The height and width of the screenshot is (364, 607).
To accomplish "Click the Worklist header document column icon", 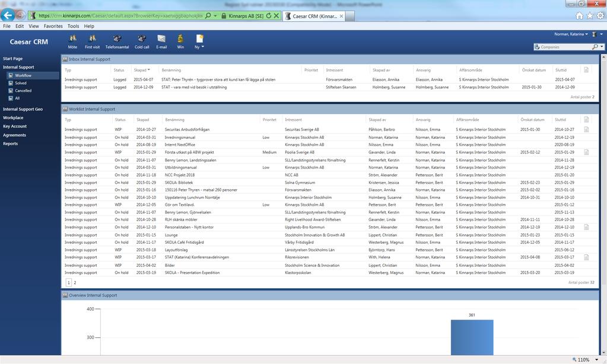I will [586, 120].
